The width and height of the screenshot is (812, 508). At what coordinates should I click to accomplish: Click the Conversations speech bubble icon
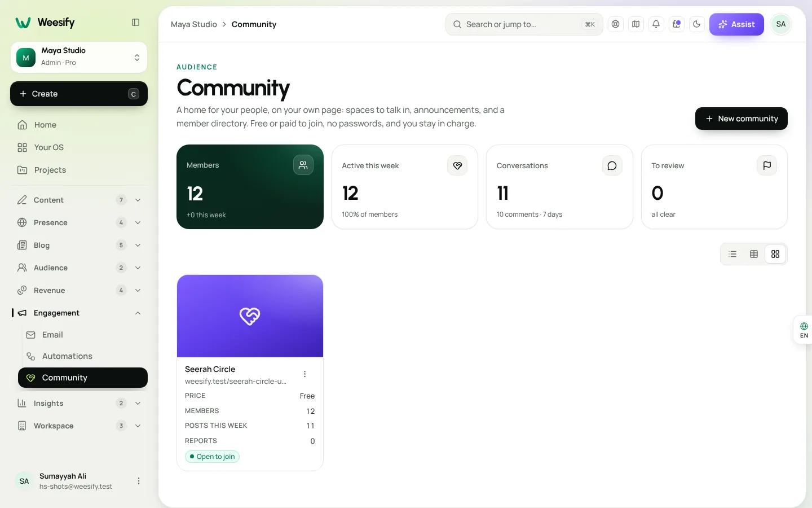[612, 165]
